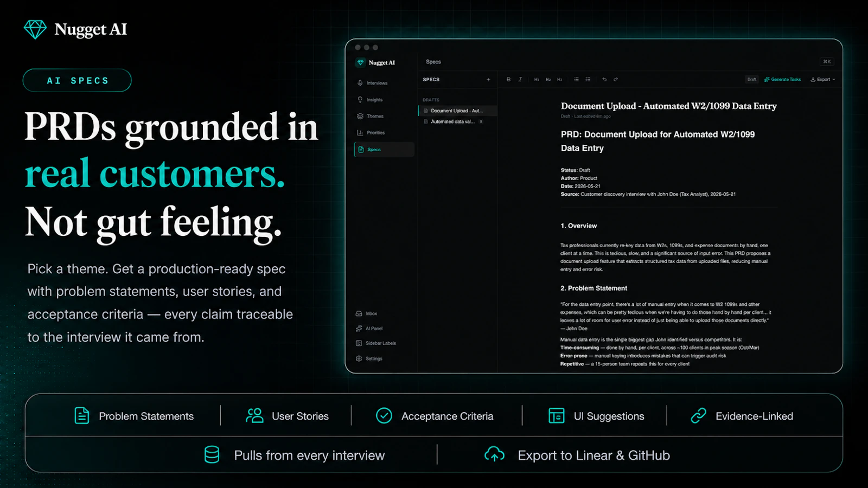Click the AI SPECS pill badge
The height and width of the screenshot is (488, 868).
point(77,80)
